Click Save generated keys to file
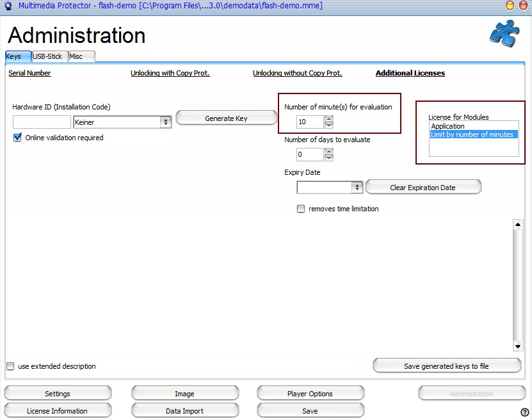Image resolution: width=532 pixels, height=420 pixels. point(446,366)
